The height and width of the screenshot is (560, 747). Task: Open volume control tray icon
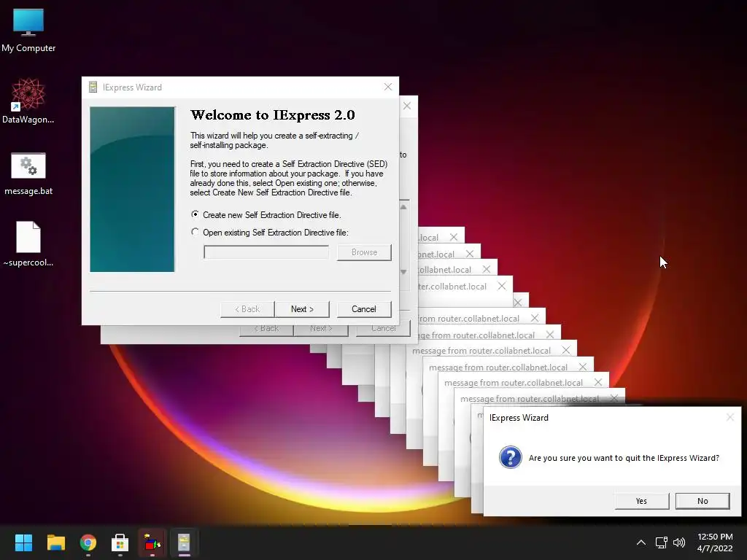[679, 542]
